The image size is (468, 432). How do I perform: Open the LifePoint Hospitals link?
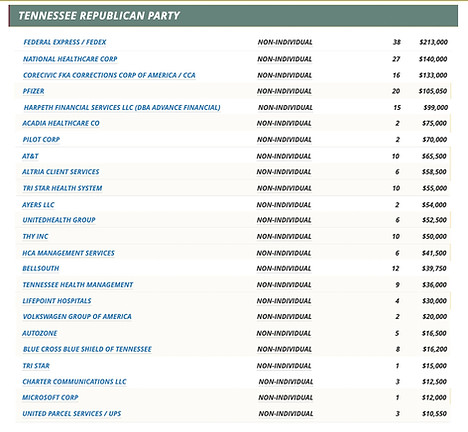pos(57,301)
